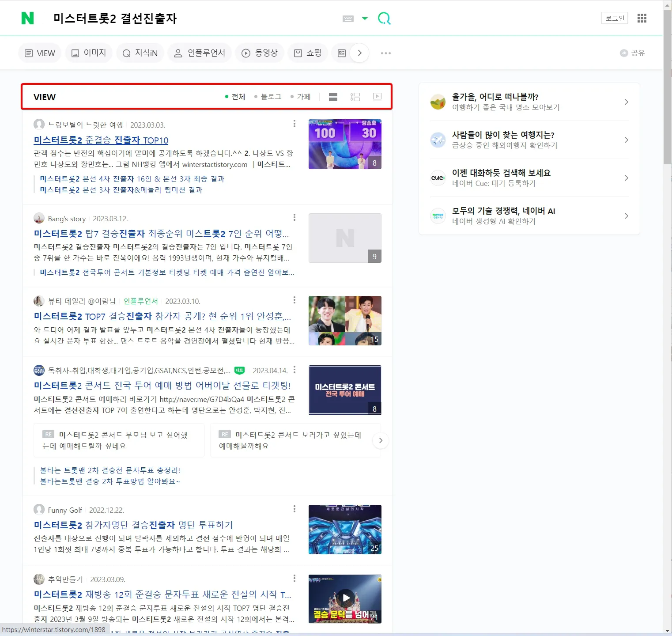Open options menu for 뷰티 데일리 post

pyautogui.click(x=294, y=300)
